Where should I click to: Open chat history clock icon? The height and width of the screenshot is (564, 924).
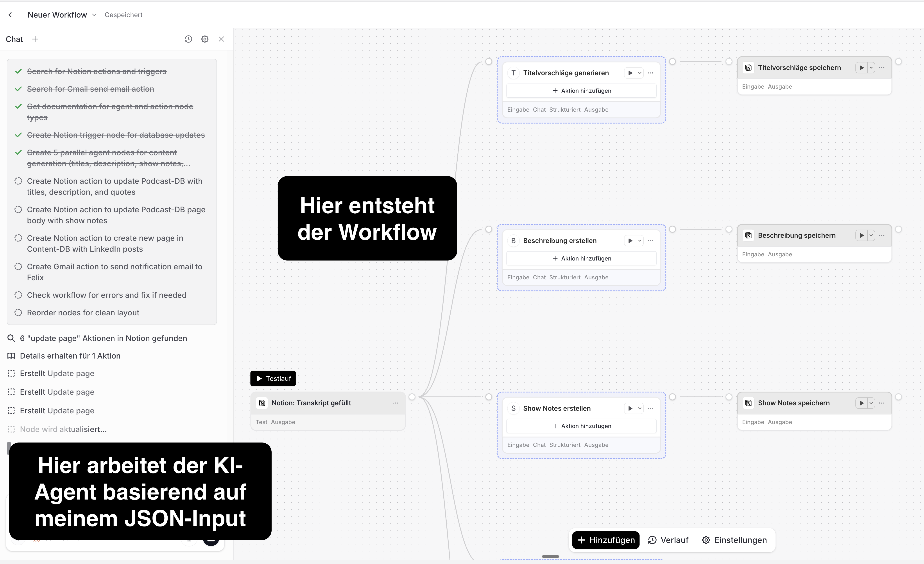click(x=188, y=39)
